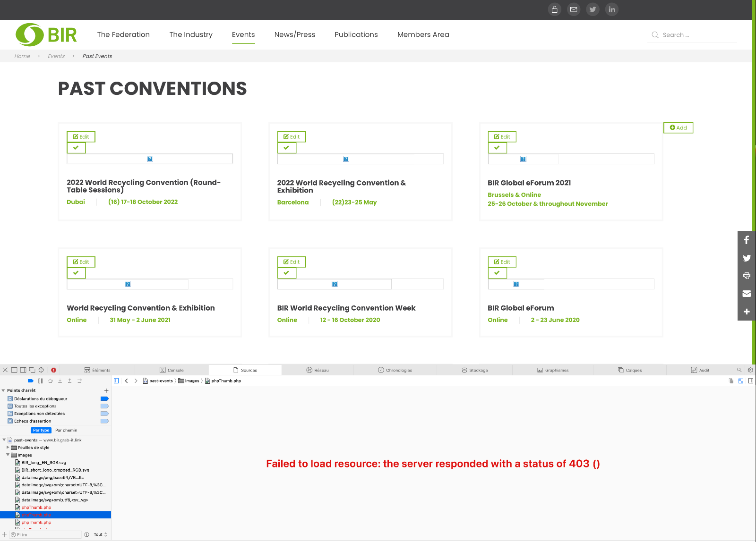Open the Réseau tab

click(317, 370)
